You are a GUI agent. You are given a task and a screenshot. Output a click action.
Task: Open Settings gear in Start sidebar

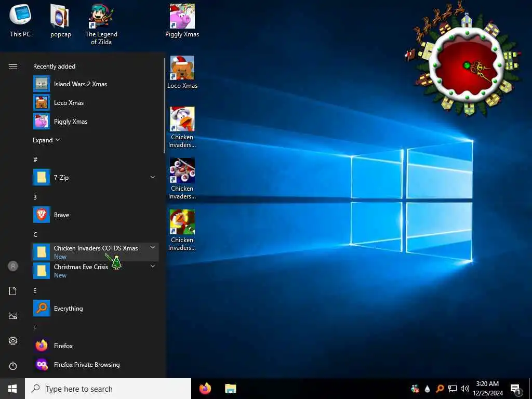click(x=13, y=341)
